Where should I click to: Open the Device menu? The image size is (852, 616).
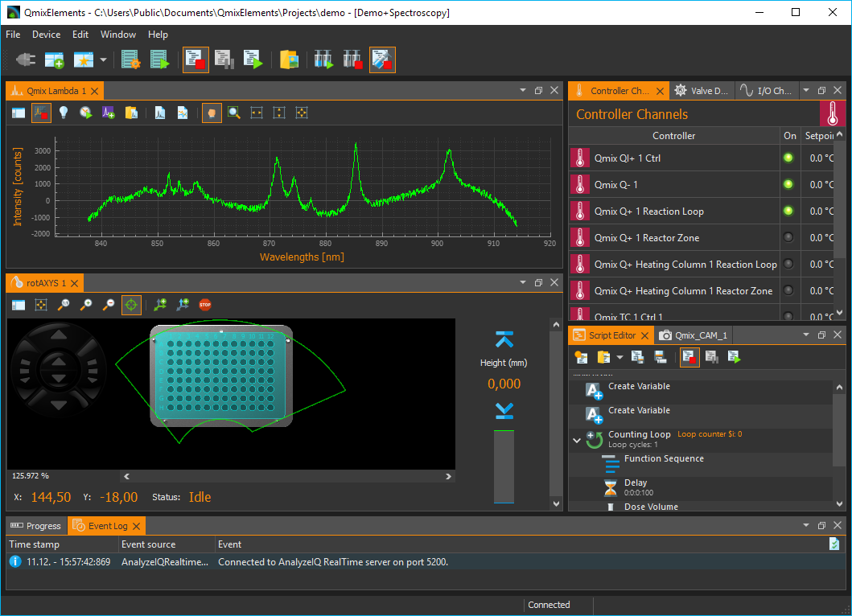(x=46, y=35)
